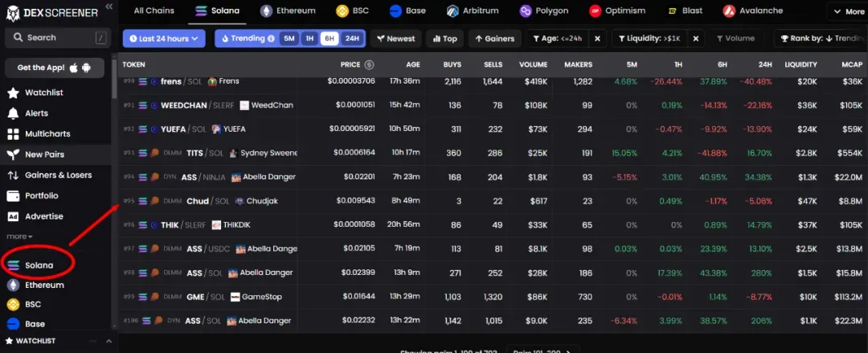Click the WeedChan token logo

coord(244,105)
